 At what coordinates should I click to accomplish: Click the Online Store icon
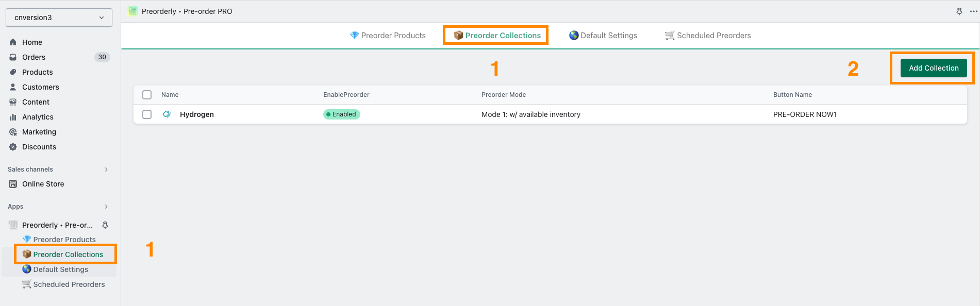tap(13, 184)
